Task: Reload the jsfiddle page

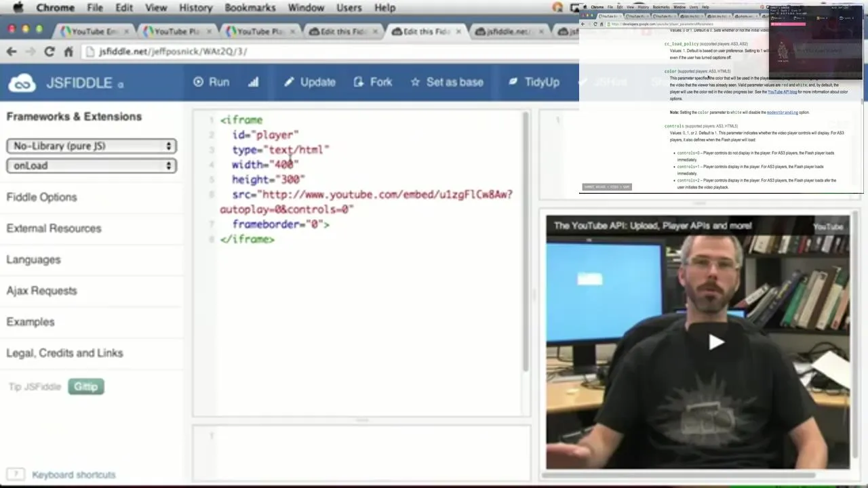Action: click(x=50, y=52)
